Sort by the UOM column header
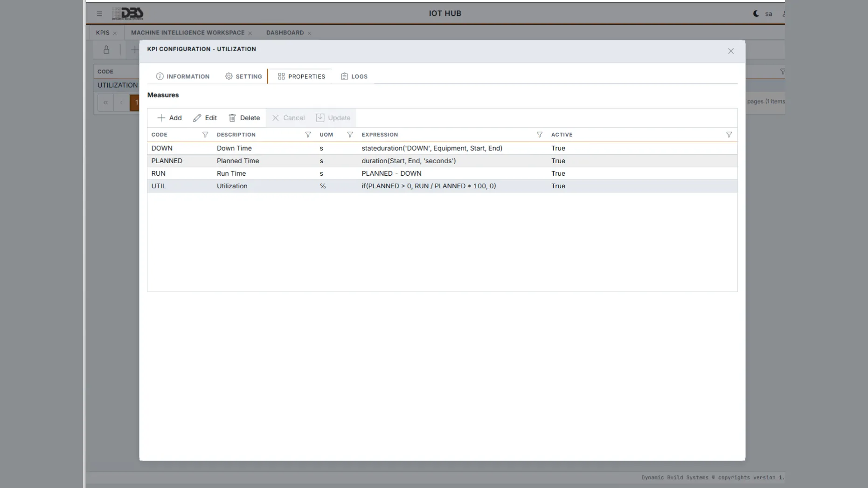Screen dimensions: 868x488 [x=326, y=135]
